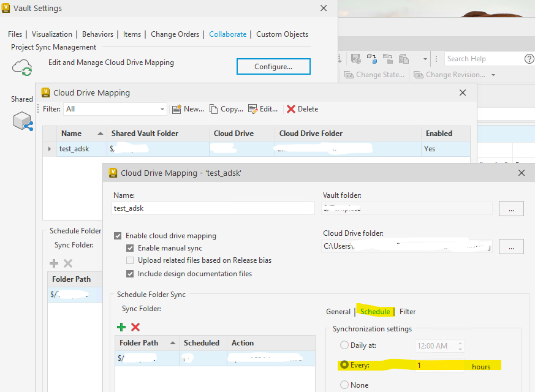Click the Name field containing test_adsk
The image size is (535, 392).
(213, 208)
